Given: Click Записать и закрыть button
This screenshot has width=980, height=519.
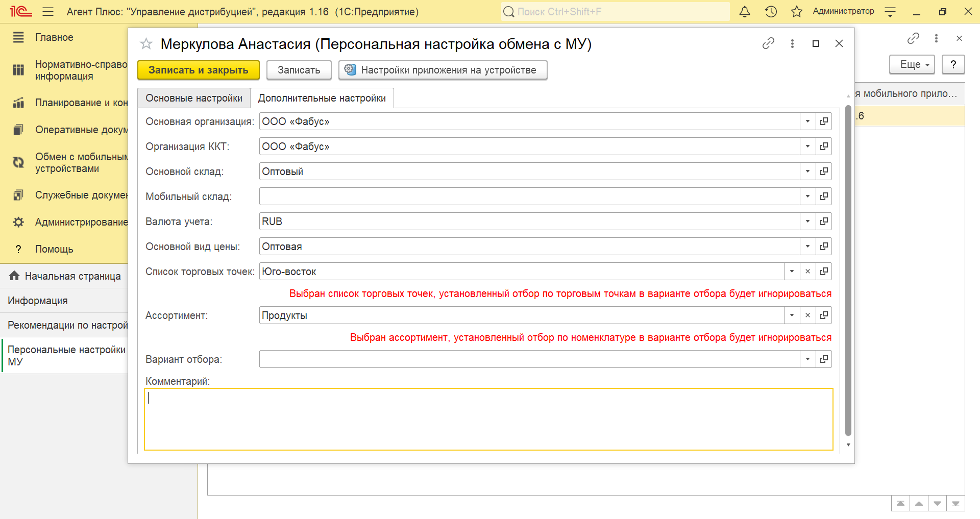Looking at the screenshot, I should [199, 70].
